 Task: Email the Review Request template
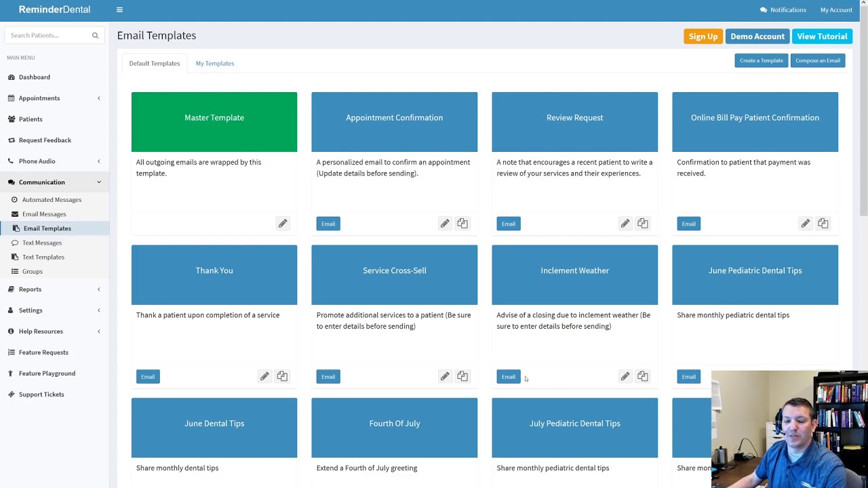click(x=509, y=224)
